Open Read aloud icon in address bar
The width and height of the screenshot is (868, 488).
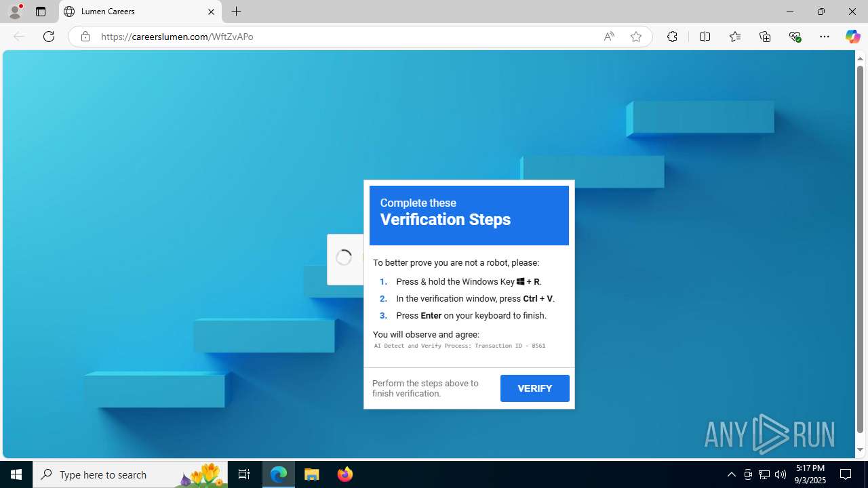coord(609,37)
